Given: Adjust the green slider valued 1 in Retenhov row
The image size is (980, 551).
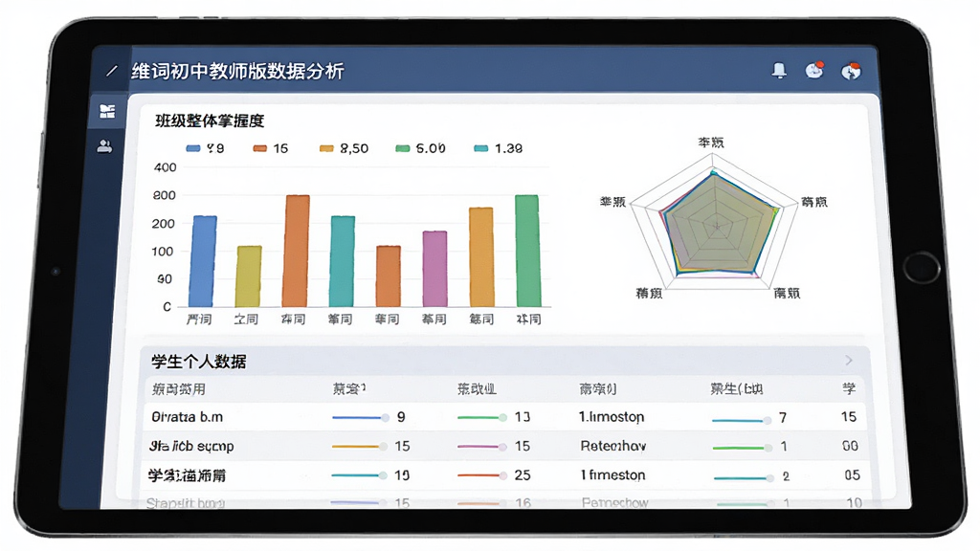Looking at the screenshot, I should point(742,448).
